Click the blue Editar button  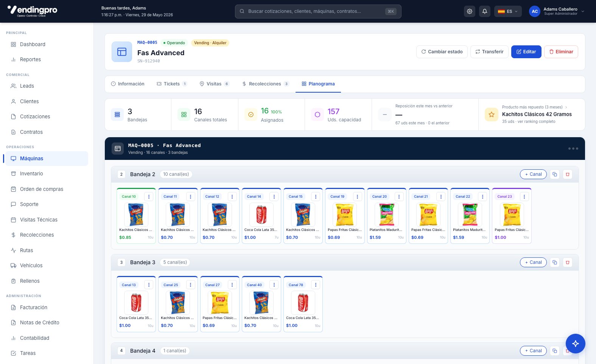click(526, 52)
